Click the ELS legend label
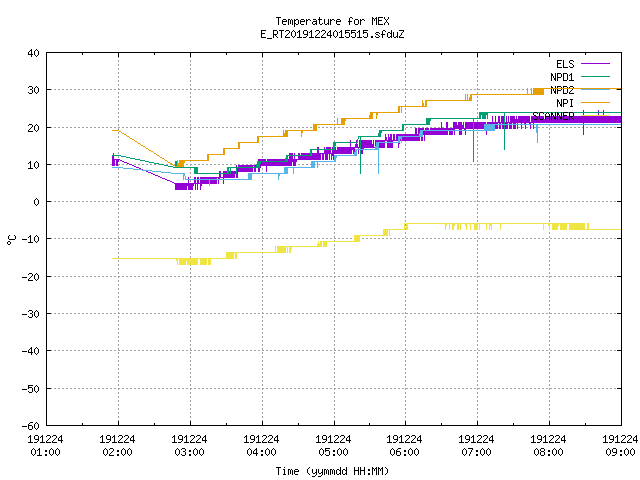This screenshot has width=640, height=480. pyautogui.click(x=565, y=64)
